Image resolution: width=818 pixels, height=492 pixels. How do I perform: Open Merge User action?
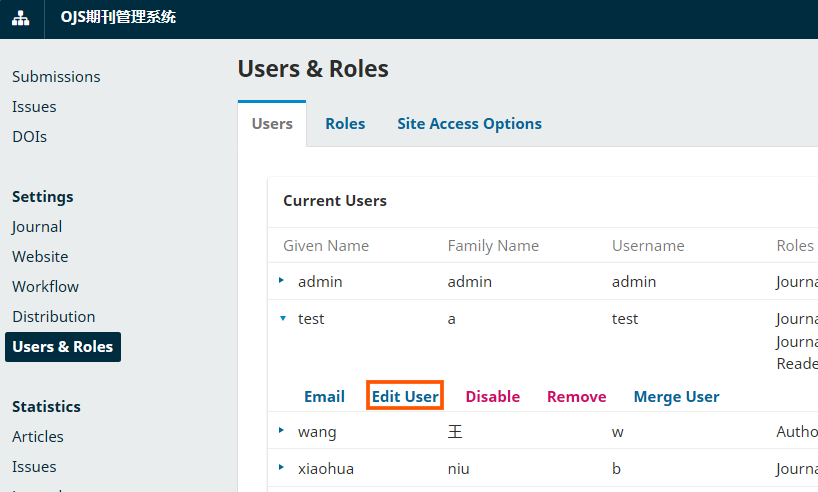[x=676, y=397]
